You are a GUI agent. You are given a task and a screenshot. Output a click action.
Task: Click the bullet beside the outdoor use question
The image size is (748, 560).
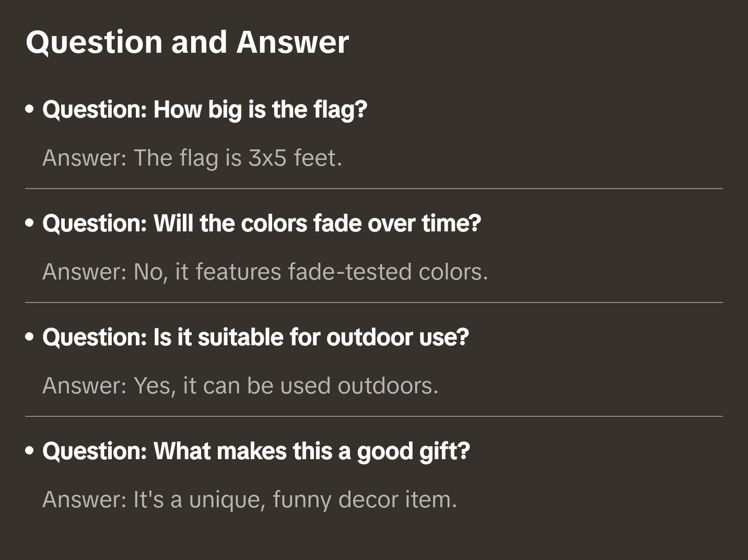coord(30,337)
